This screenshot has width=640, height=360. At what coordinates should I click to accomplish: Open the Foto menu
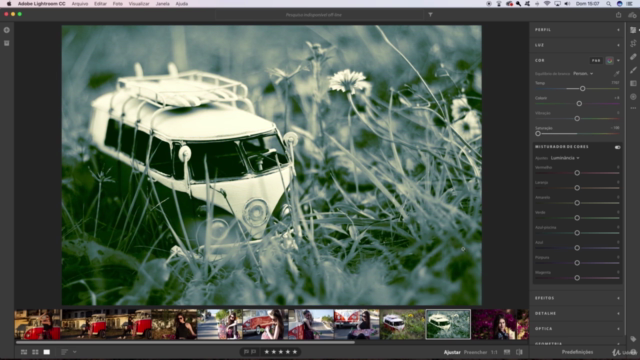118,4
